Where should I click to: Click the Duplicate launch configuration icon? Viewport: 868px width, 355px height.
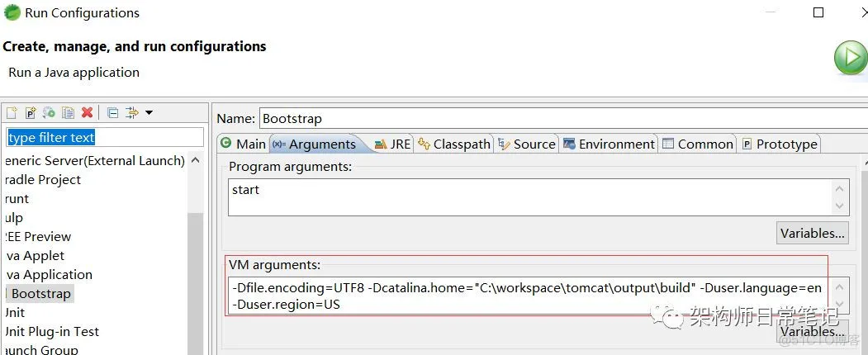point(68,112)
